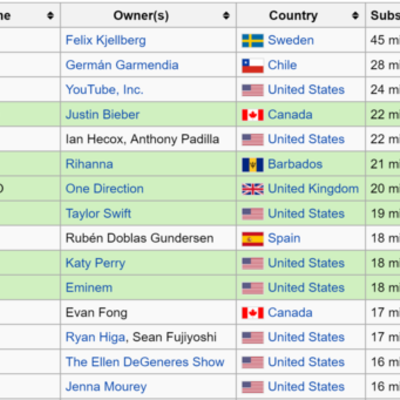
Task: Select text Ian Hecox, Anthony Padilla
Action: pos(142,139)
